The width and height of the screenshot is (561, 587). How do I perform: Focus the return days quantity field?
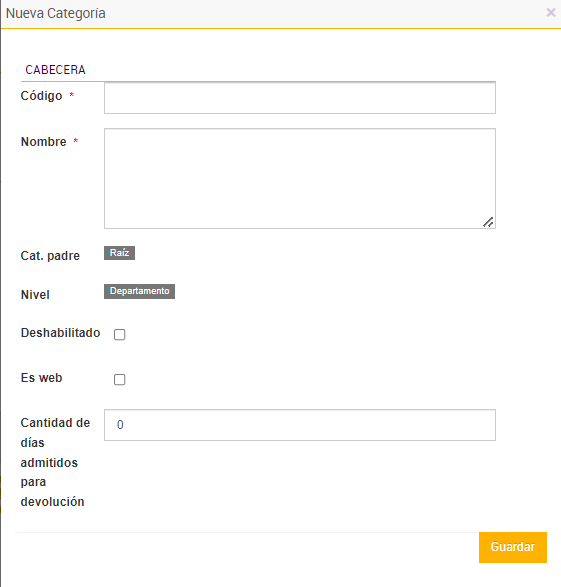300,425
